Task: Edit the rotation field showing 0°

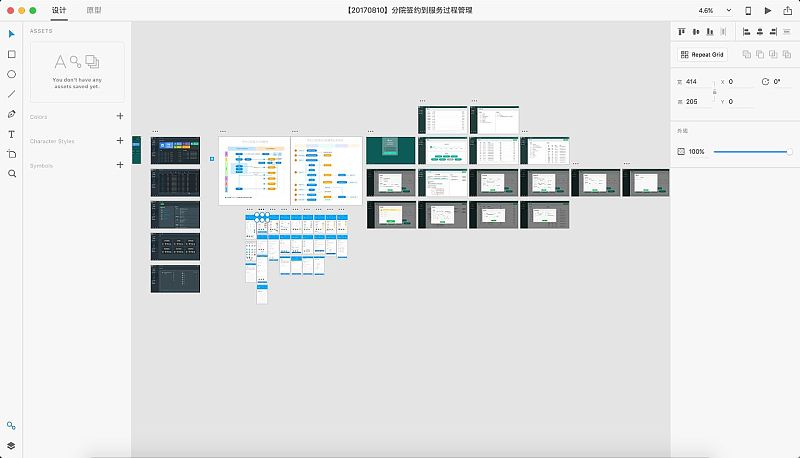Action: (783, 82)
